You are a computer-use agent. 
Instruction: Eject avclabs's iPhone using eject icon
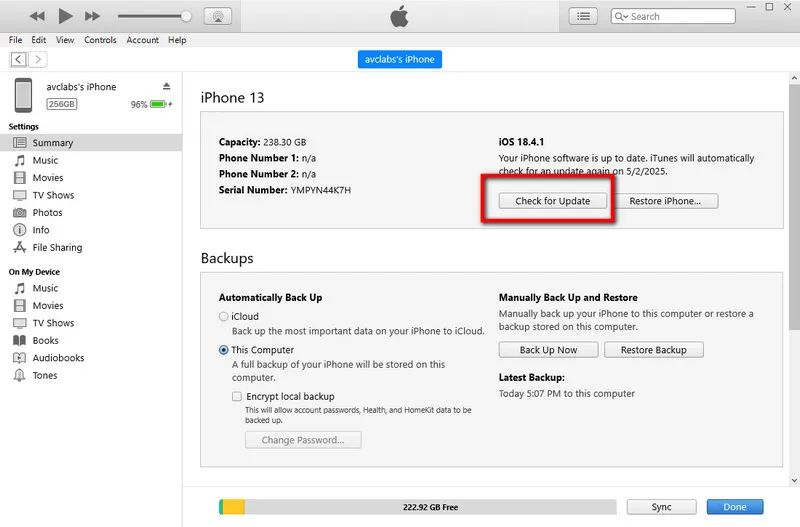[x=167, y=87]
